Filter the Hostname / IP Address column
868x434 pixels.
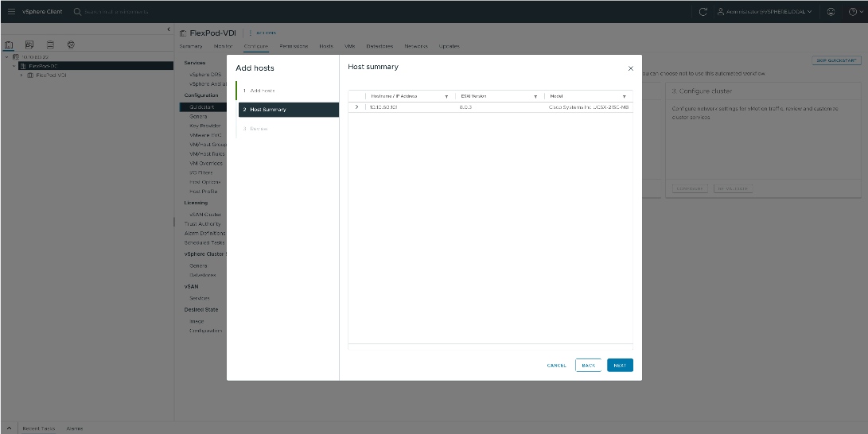point(447,96)
